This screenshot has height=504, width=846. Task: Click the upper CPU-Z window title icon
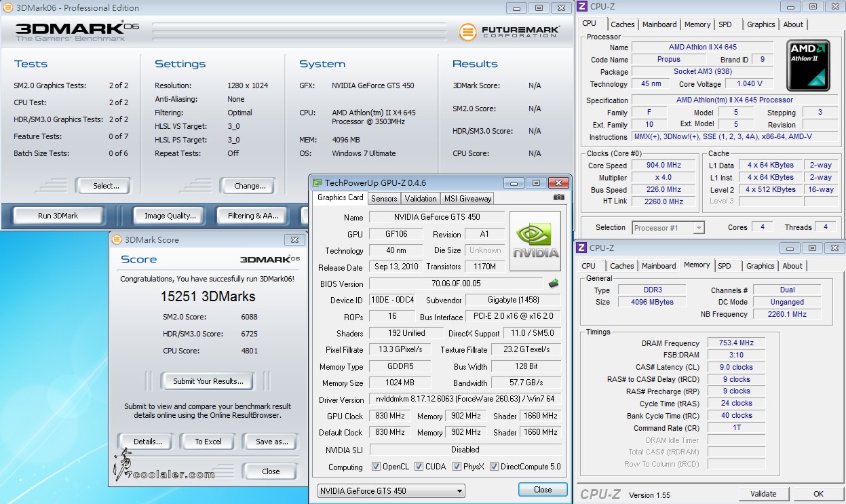pyautogui.click(x=581, y=7)
